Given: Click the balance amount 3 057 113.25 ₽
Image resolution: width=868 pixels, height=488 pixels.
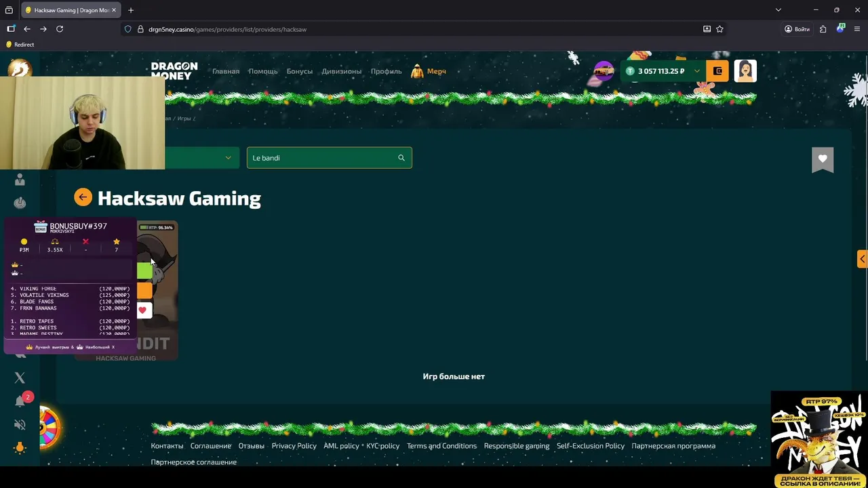Looking at the screenshot, I should click(x=660, y=71).
